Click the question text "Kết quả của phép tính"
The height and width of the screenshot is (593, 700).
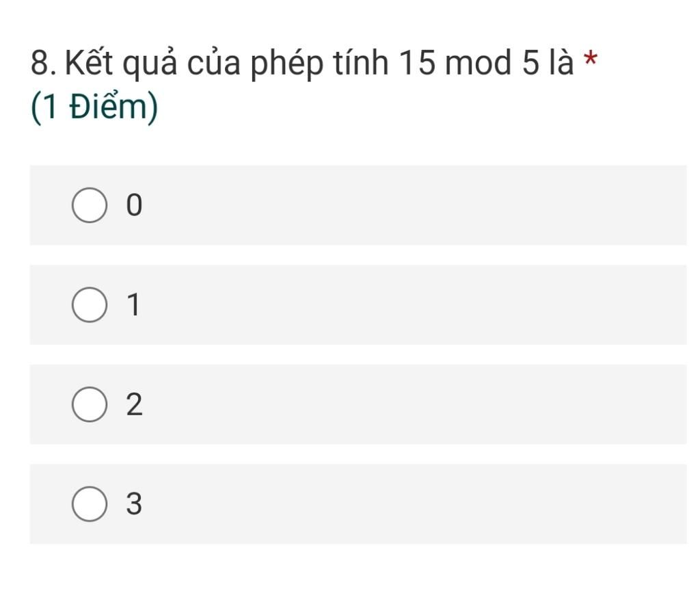tap(227, 62)
